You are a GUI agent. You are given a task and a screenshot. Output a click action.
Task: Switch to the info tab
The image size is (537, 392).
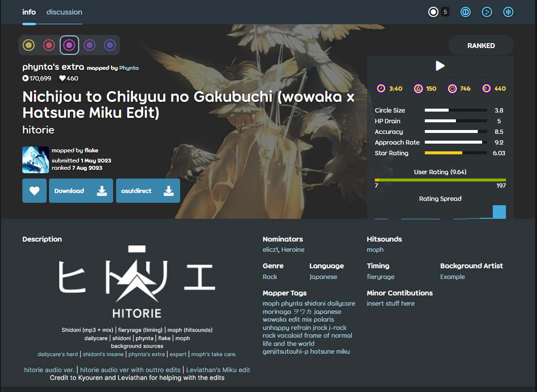click(29, 12)
